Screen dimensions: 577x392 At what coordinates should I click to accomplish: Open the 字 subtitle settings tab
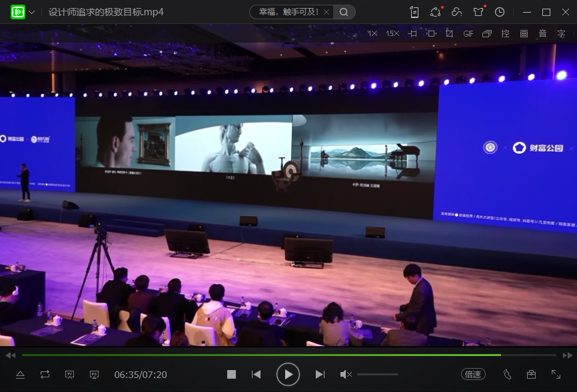click(562, 33)
